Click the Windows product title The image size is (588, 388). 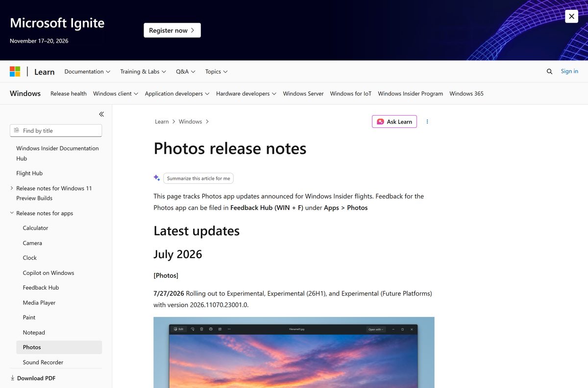coord(25,94)
